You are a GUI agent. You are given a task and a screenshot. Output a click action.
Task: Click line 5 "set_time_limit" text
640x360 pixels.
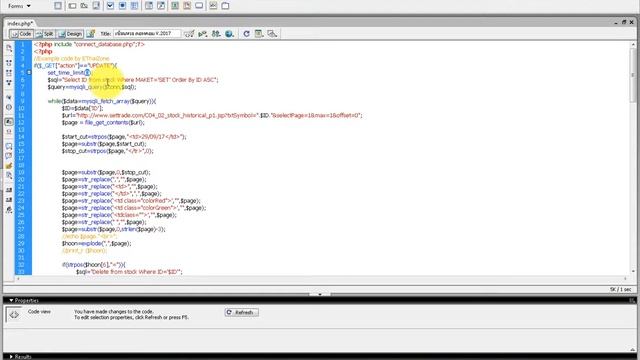tap(66, 73)
